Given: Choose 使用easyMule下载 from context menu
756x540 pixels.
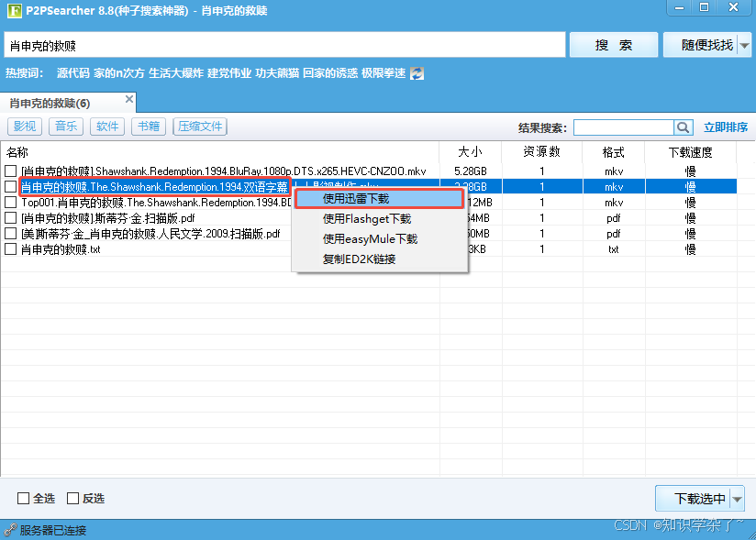Looking at the screenshot, I should pos(380,239).
